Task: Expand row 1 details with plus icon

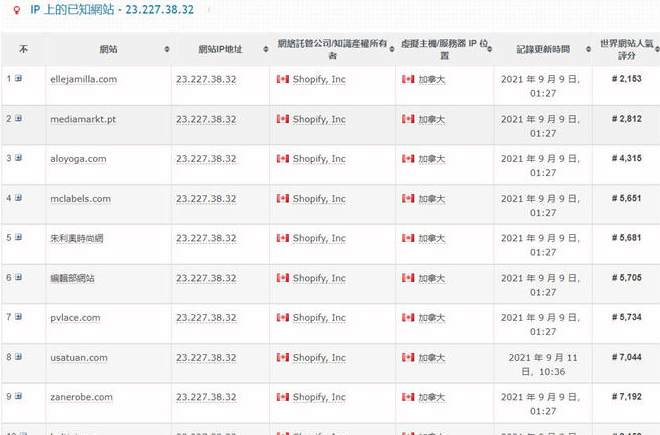Action: (18, 78)
